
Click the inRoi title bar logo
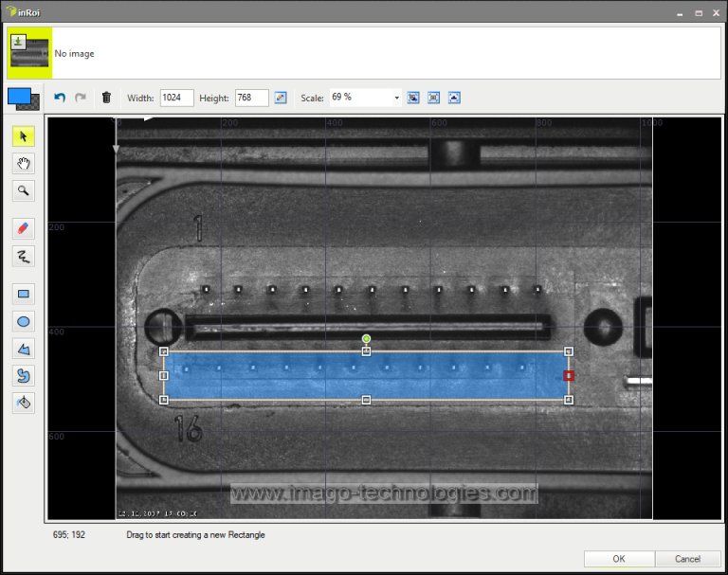click(11, 11)
